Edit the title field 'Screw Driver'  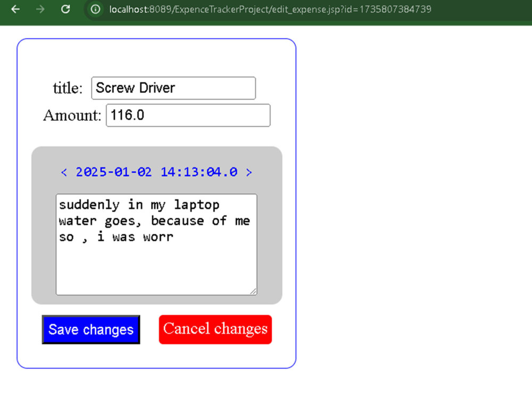pyautogui.click(x=173, y=88)
